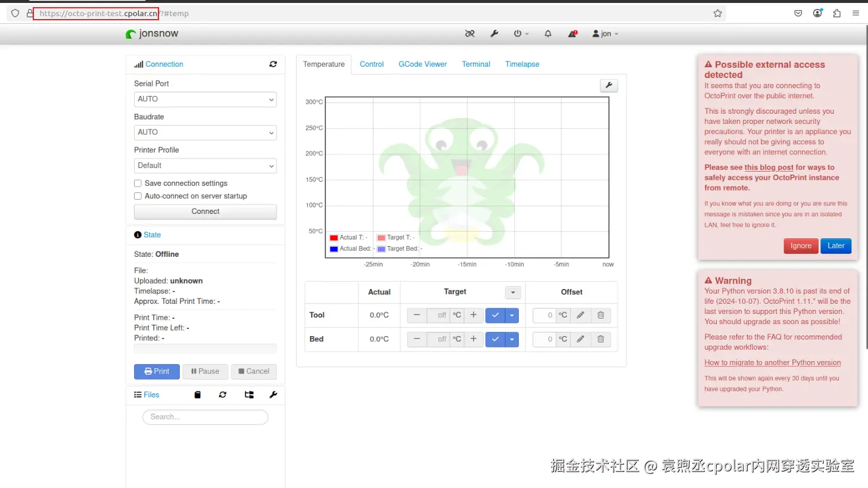Click Ignore in the external access warning
The height and width of the screenshot is (488, 868).
coord(801,246)
